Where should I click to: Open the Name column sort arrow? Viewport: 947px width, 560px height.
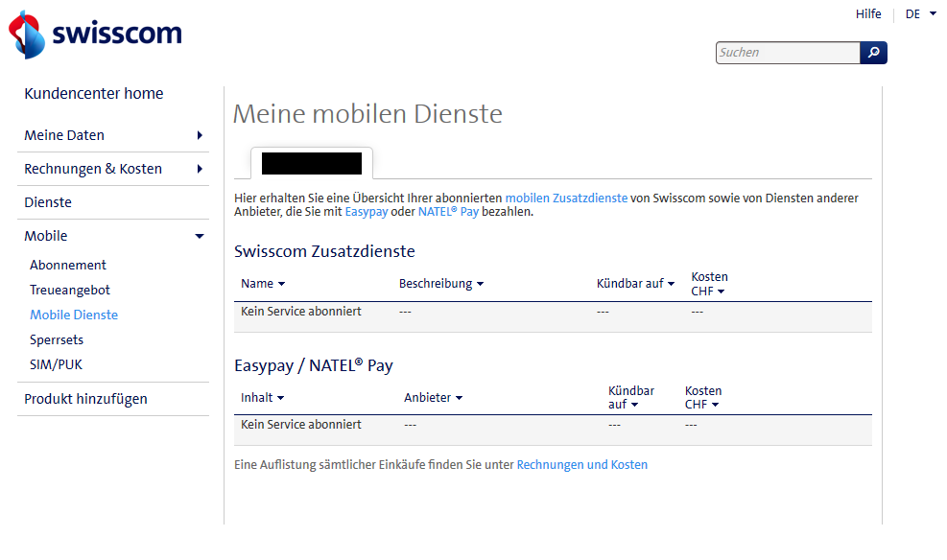[x=283, y=283]
